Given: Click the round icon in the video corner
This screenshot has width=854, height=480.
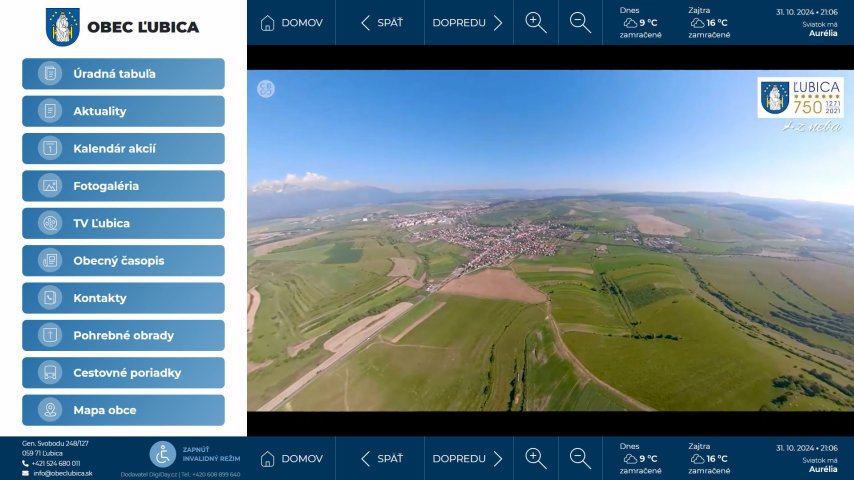Looking at the screenshot, I should coord(265,89).
